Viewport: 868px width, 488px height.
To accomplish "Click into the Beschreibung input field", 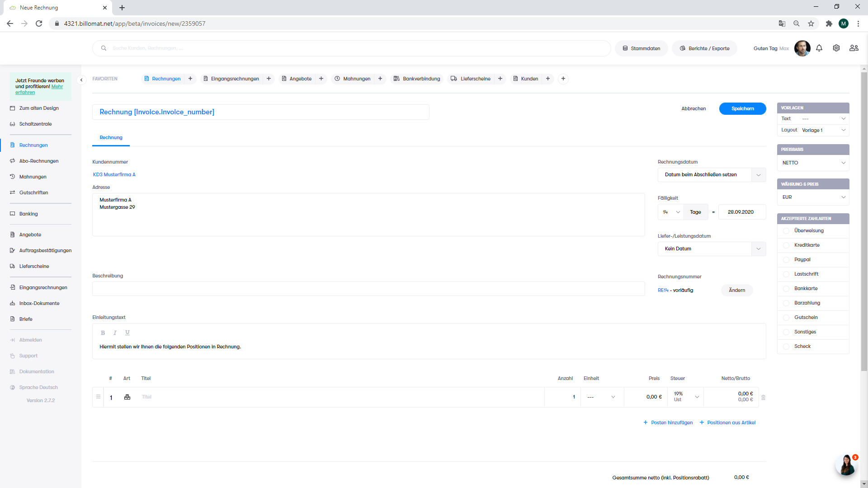I will tap(368, 289).
